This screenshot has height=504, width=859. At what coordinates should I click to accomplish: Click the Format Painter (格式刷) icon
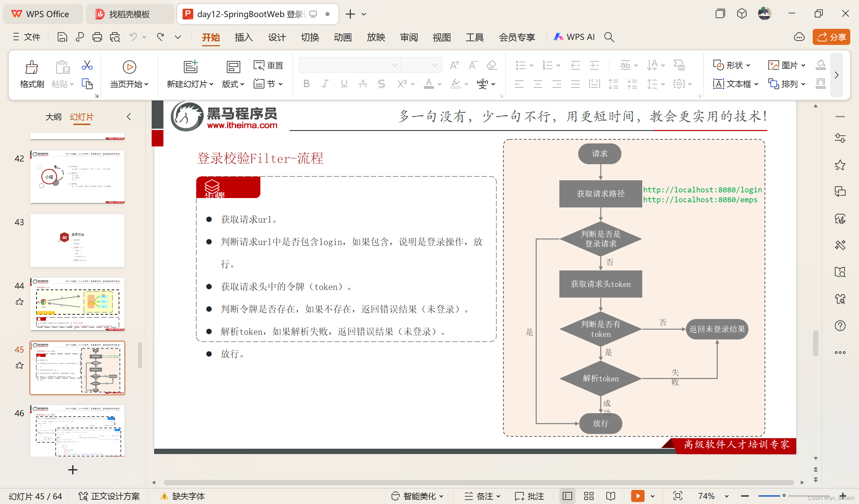[x=32, y=67]
